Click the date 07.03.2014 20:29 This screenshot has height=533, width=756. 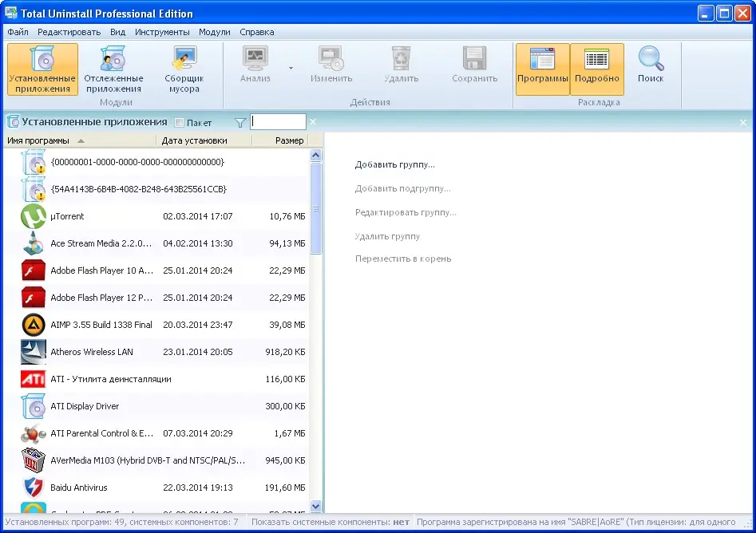point(198,433)
